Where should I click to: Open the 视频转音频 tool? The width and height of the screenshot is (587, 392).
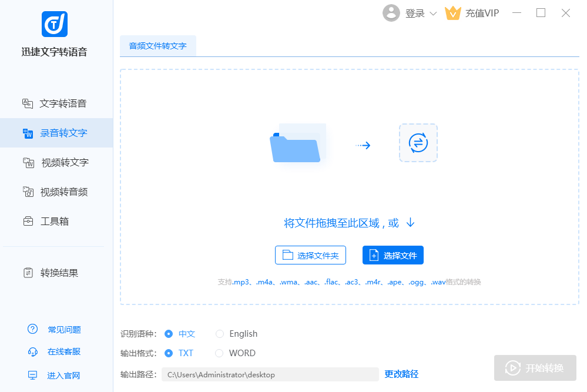click(x=63, y=192)
